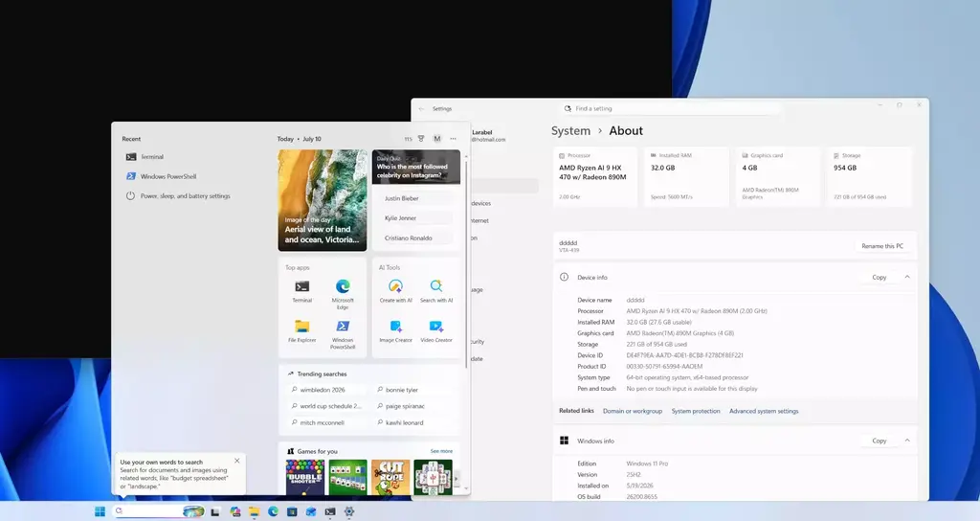Open File Explorer from the taskbar
The image size is (980, 521).
(x=254, y=511)
